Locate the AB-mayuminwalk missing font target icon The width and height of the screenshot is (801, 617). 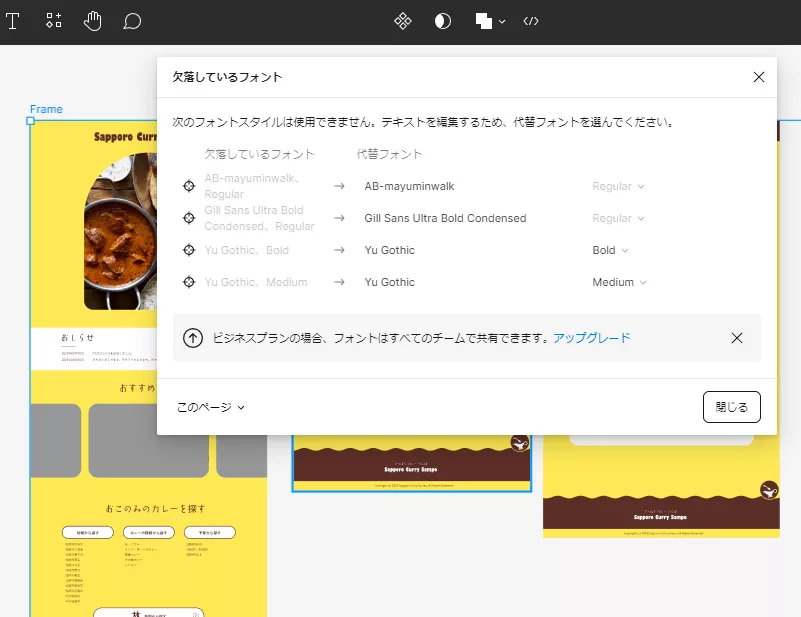188,186
